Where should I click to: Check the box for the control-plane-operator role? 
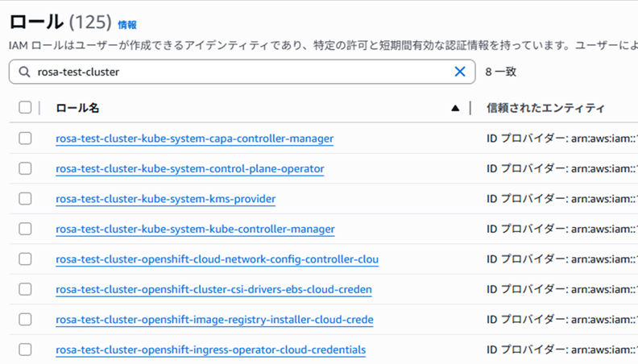(x=25, y=168)
